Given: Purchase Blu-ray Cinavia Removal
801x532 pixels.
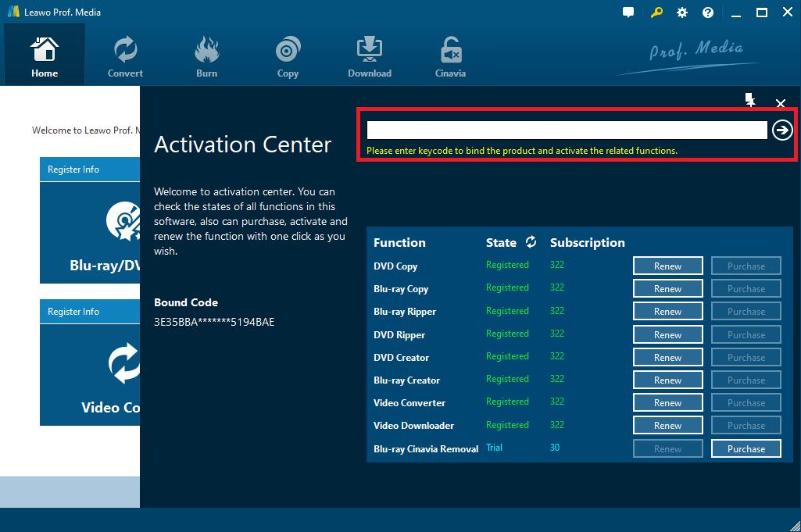Looking at the screenshot, I should 746,449.
